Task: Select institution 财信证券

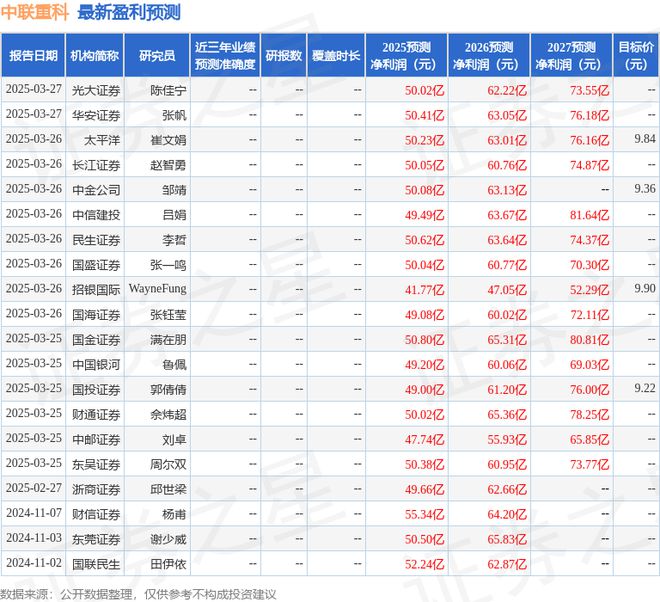Action: [x=96, y=514]
